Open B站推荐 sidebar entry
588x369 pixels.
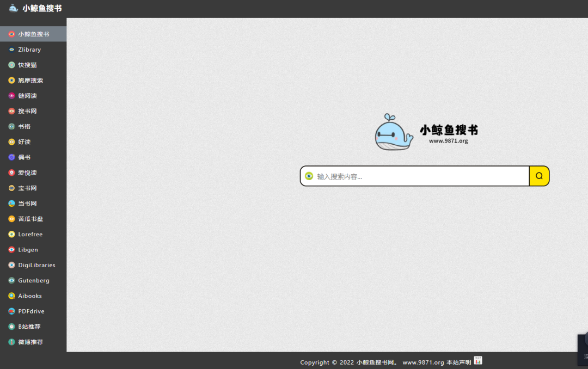pyautogui.click(x=29, y=327)
